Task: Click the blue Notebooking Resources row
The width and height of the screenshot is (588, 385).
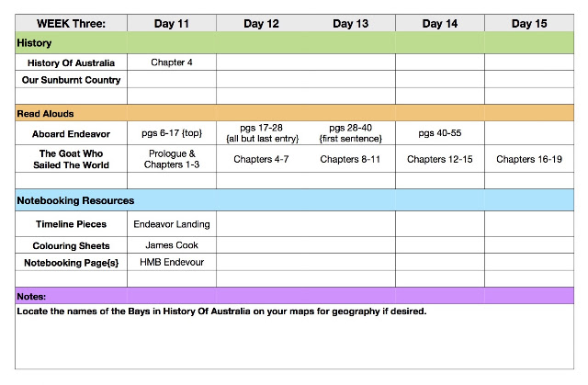Action: (x=294, y=200)
